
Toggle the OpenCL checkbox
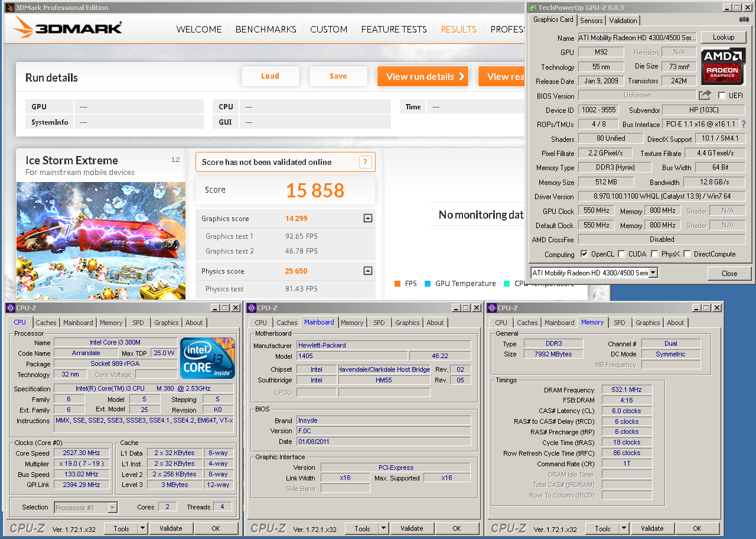[x=584, y=254]
